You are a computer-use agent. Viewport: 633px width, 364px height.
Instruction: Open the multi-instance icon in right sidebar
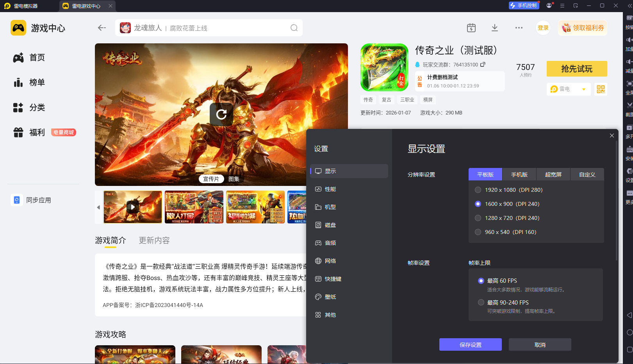coord(629,128)
